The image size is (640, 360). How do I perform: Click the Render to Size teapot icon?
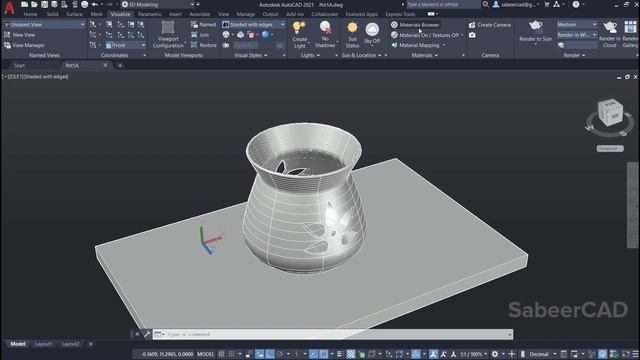point(536,27)
